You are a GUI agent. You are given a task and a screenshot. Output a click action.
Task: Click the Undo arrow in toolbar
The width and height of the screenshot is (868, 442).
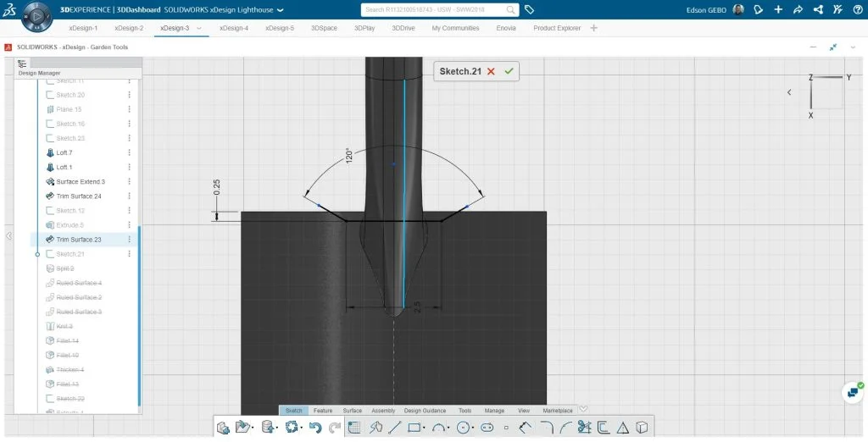pos(315,428)
